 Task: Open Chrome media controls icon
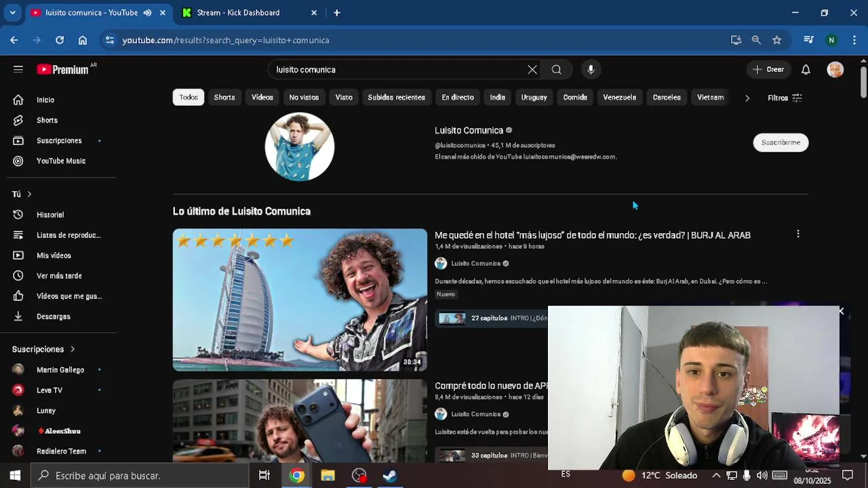808,40
